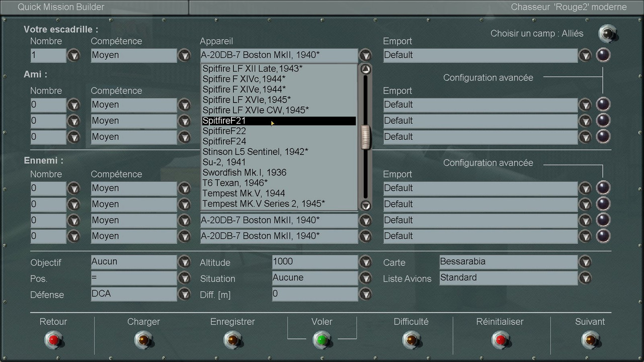The height and width of the screenshot is (362, 644).
Task: Open the Pos. dropdown arrow
Action: point(185,278)
